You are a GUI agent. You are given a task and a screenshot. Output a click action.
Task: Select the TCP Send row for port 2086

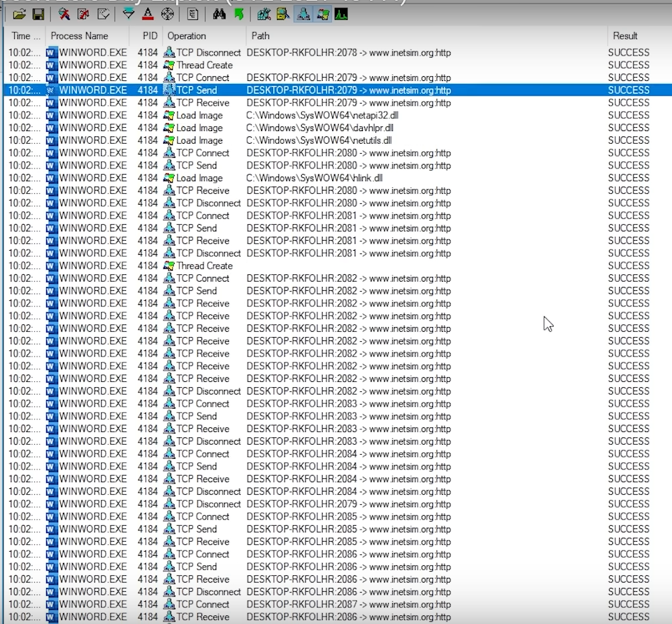(x=338, y=566)
